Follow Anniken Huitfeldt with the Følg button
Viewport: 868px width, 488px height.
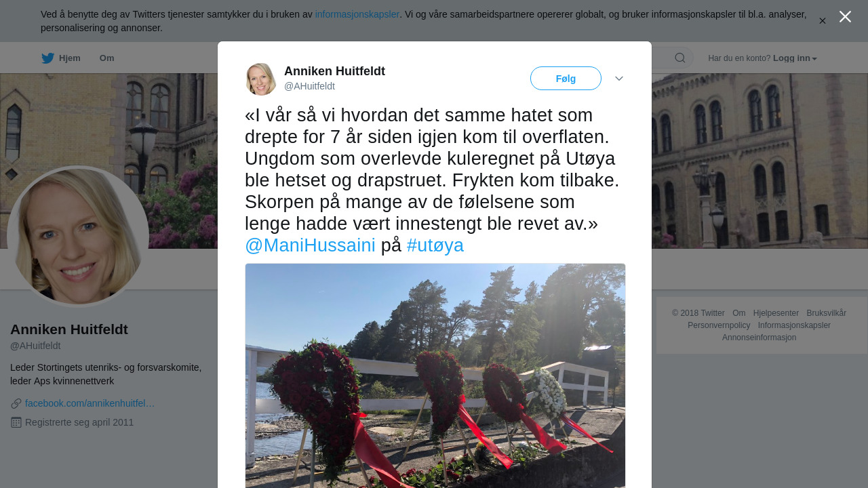(566, 79)
